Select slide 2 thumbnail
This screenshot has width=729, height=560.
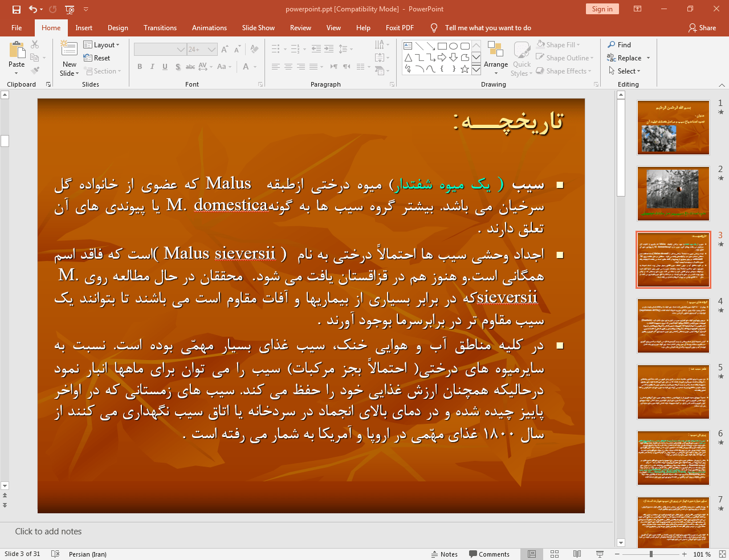coord(673,194)
